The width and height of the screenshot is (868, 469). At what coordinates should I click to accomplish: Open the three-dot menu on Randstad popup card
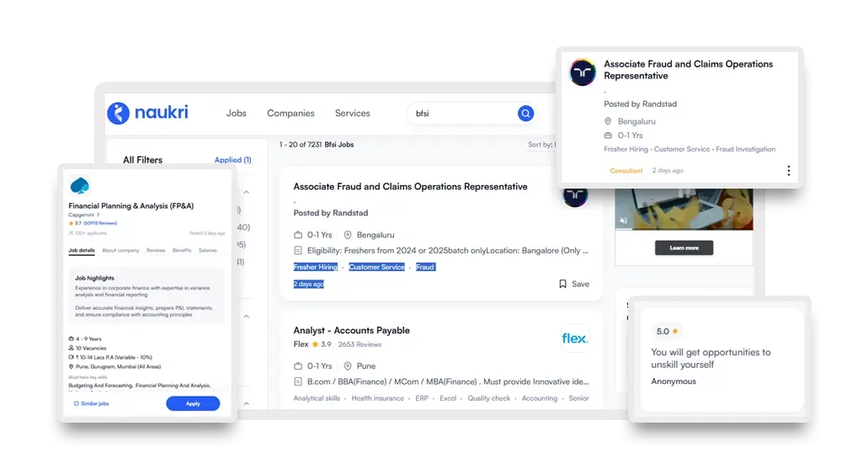(x=788, y=171)
